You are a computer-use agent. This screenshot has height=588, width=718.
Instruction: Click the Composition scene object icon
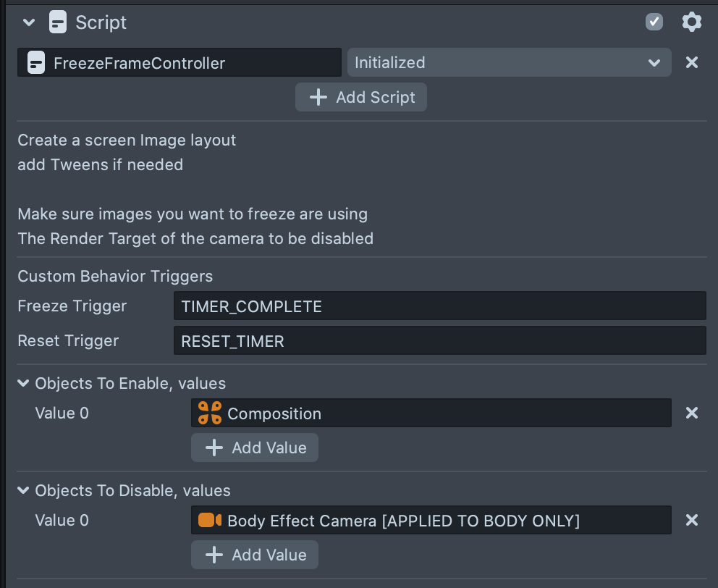tap(210, 413)
